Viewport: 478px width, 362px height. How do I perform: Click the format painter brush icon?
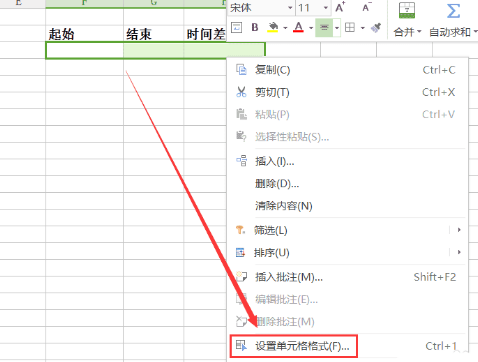376,28
